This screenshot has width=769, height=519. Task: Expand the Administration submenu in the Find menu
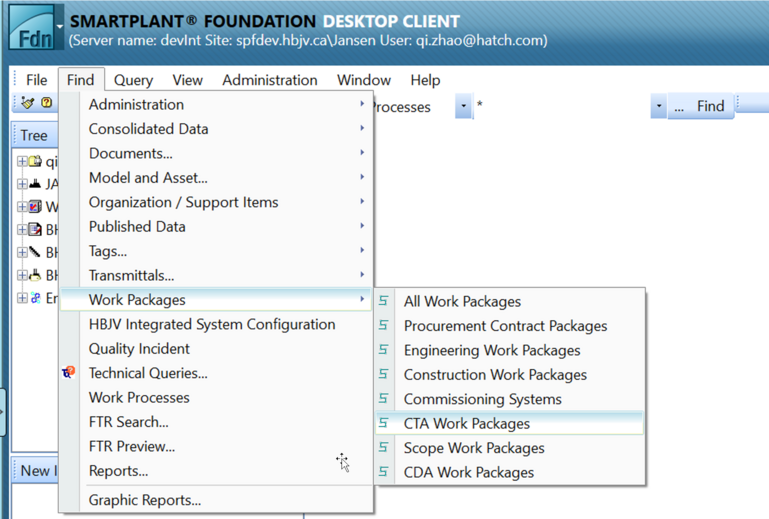[x=216, y=104]
